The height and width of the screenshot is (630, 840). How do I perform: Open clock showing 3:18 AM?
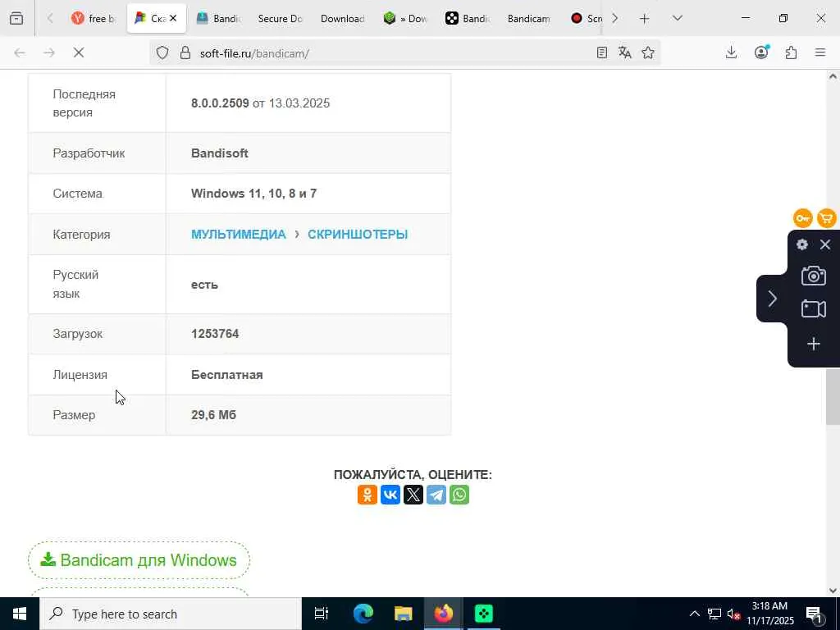pos(770,614)
